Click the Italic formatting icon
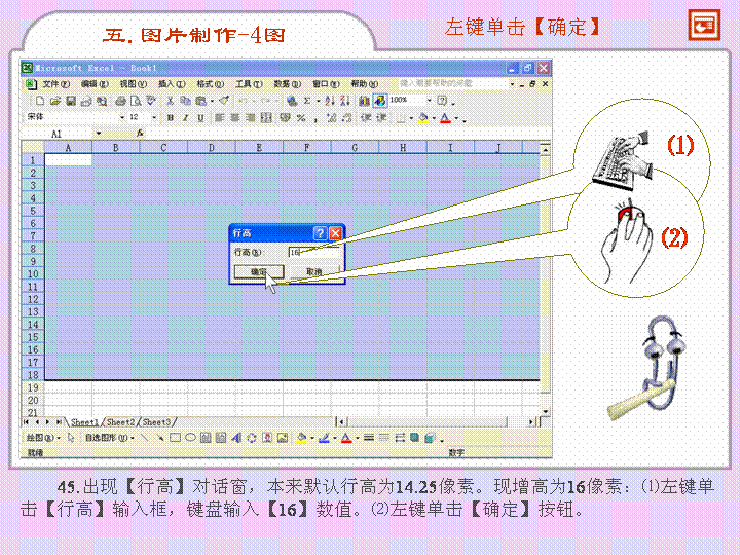The width and height of the screenshot is (740, 555). 184,117
